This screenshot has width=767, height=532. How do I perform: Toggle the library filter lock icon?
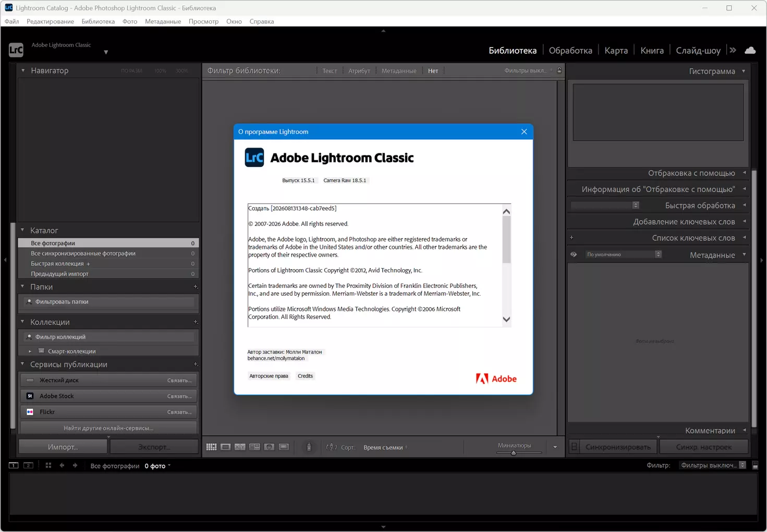point(559,70)
